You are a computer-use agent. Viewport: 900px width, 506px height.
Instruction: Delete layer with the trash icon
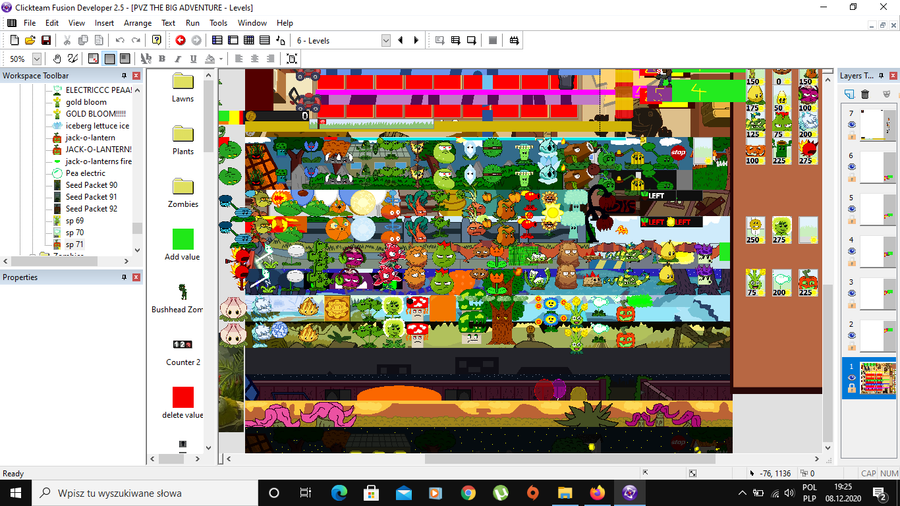(x=865, y=94)
